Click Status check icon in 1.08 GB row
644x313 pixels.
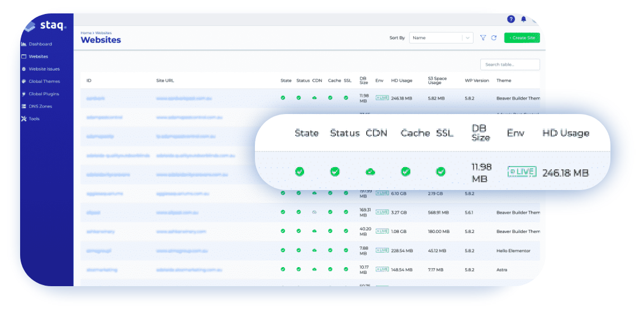coord(299,231)
